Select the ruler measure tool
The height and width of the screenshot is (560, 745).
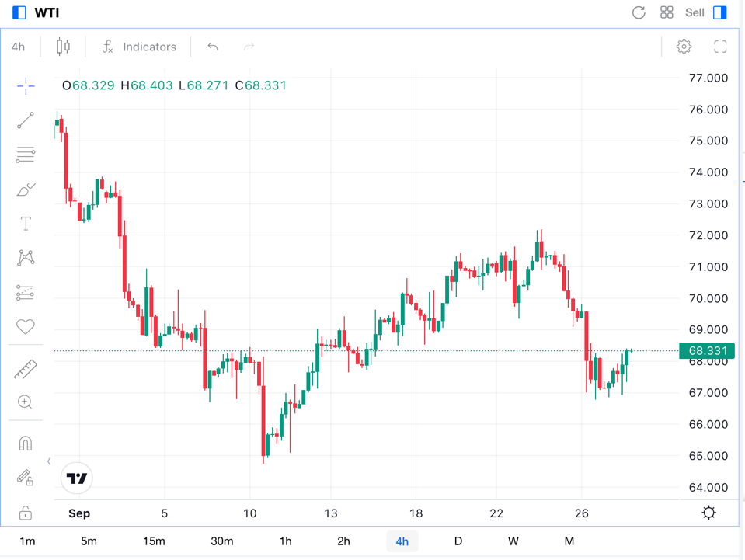[26, 369]
